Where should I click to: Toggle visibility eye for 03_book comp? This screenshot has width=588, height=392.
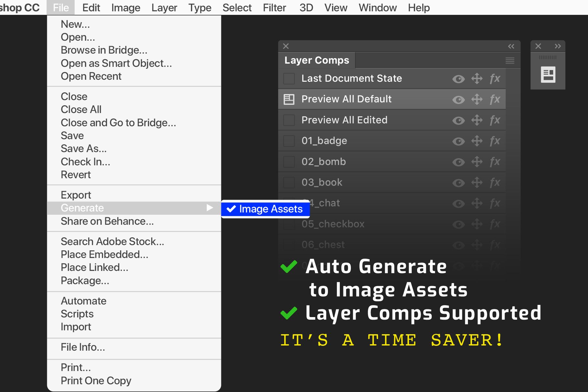(458, 183)
